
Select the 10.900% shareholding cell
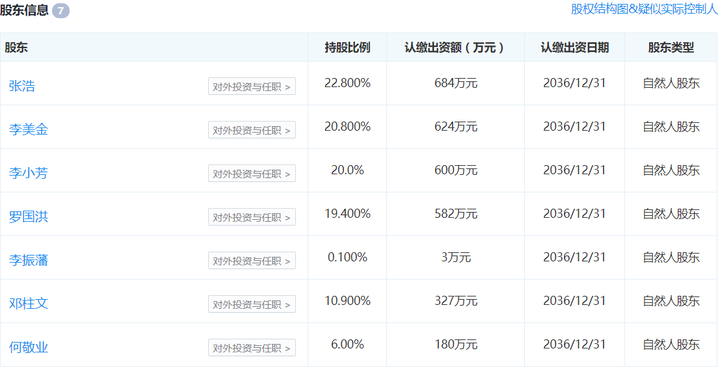tap(347, 301)
